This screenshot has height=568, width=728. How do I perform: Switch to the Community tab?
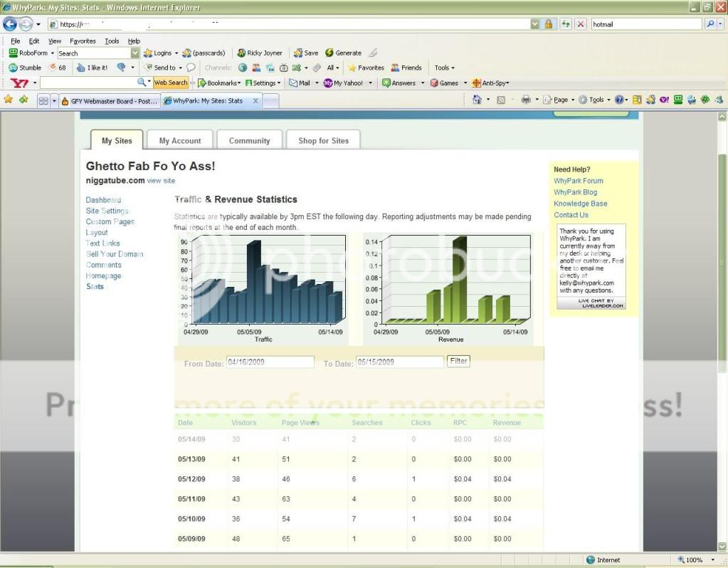(x=249, y=141)
